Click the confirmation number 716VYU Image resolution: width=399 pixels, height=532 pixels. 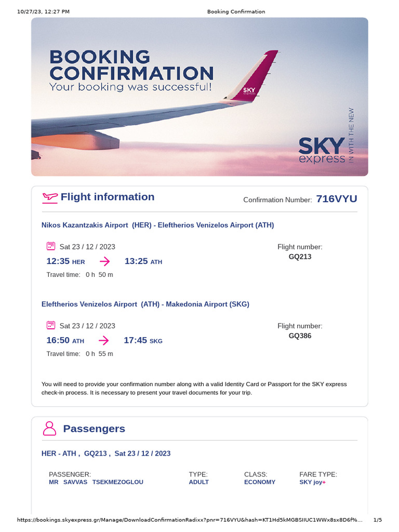pyautogui.click(x=336, y=199)
